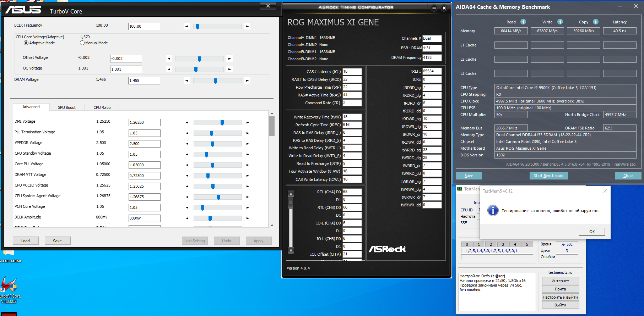This screenshot has width=644, height=316.
Task: Confirm the TestMem5 dialog with OK
Action: (x=592, y=232)
